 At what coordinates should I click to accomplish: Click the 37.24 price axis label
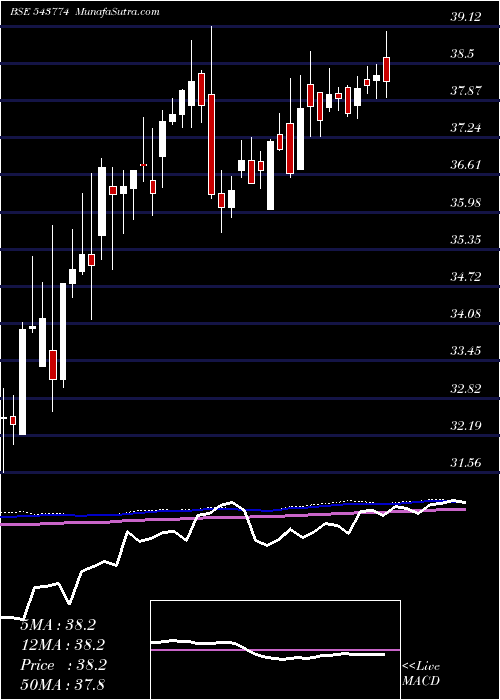tap(467, 129)
